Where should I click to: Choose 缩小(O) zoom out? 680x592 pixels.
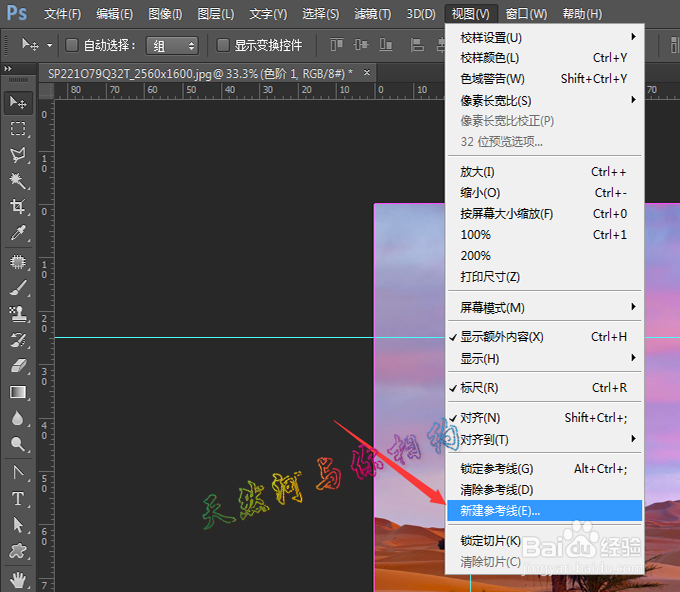pyautogui.click(x=545, y=193)
